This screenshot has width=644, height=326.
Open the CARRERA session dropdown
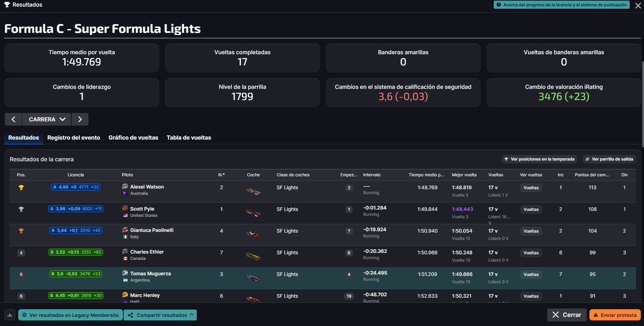click(x=47, y=119)
